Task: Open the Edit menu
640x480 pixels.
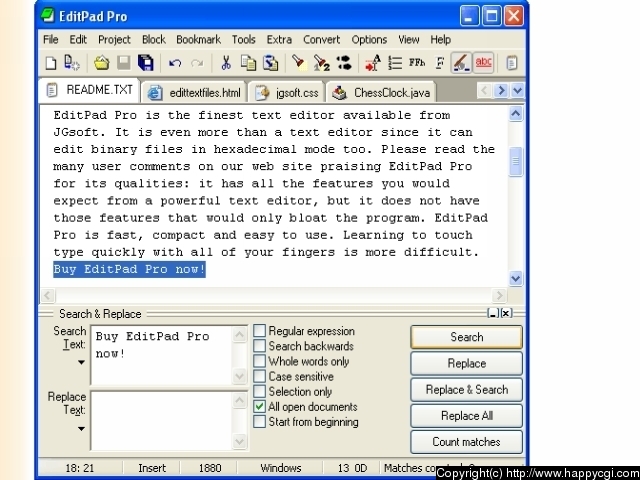Action: (78, 40)
